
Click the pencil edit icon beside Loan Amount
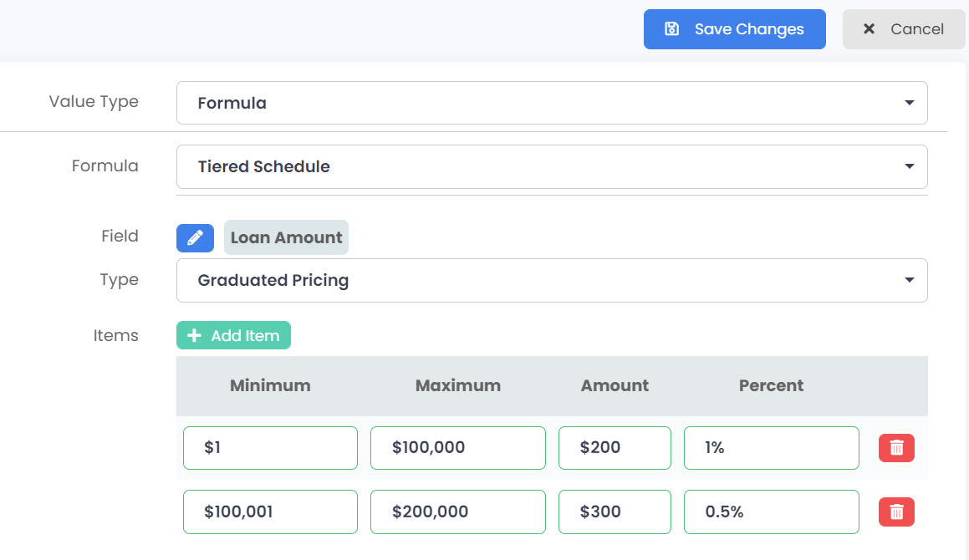[195, 237]
